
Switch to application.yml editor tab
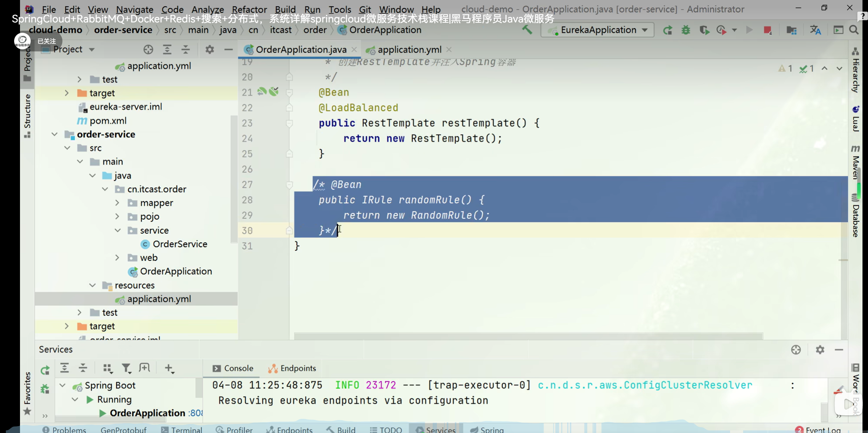409,50
